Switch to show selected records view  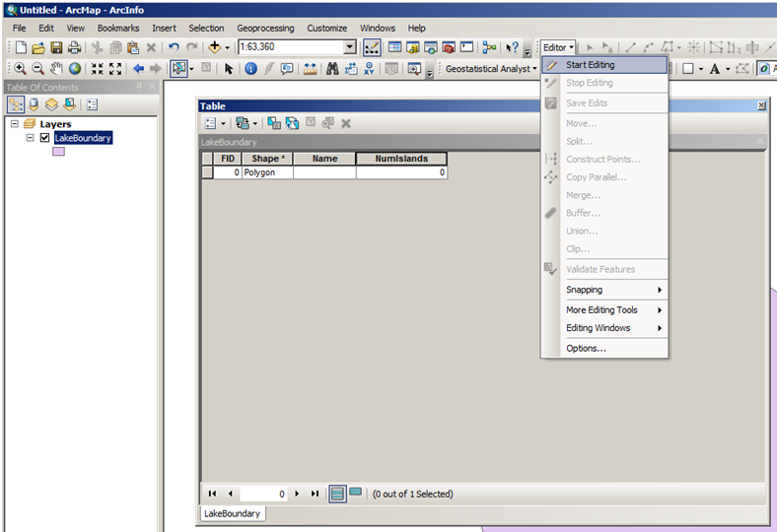[355, 493]
